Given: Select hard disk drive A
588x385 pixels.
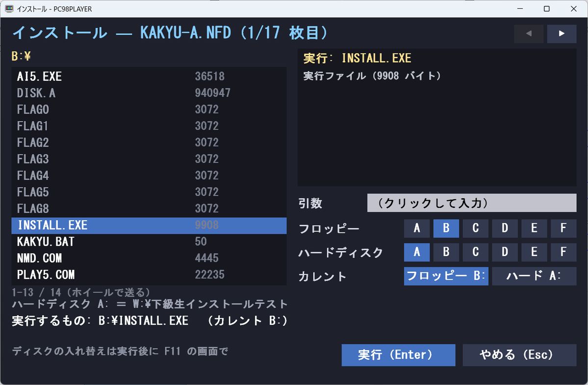Looking at the screenshot, I should click(x=417, y=252).
